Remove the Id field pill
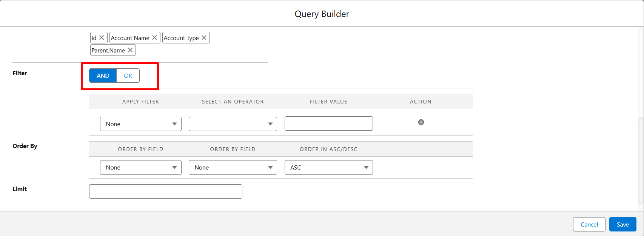The image size is (644, 236). click(x=102, y=38)
